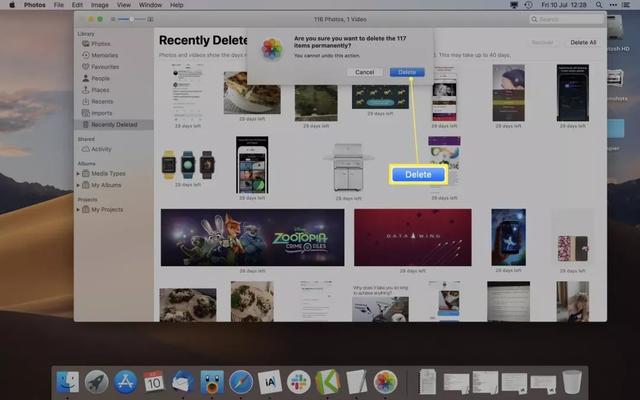
Task: Open Safari from the Dock
Action: coord(241,382)
